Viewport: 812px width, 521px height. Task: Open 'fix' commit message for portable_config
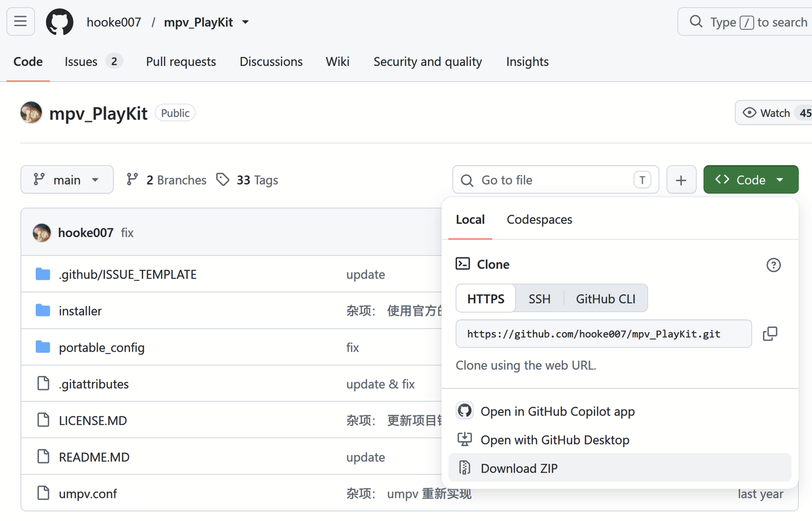[x=353, y=348]
